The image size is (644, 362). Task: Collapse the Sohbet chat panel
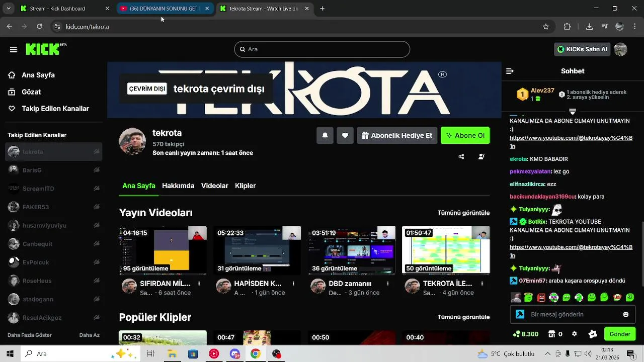510,71
